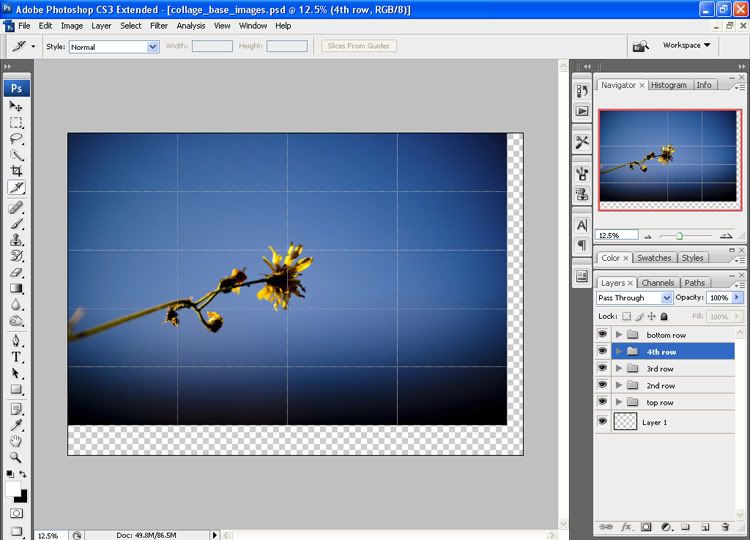
Task: Select the Hand tool
Action: point(16,441)
